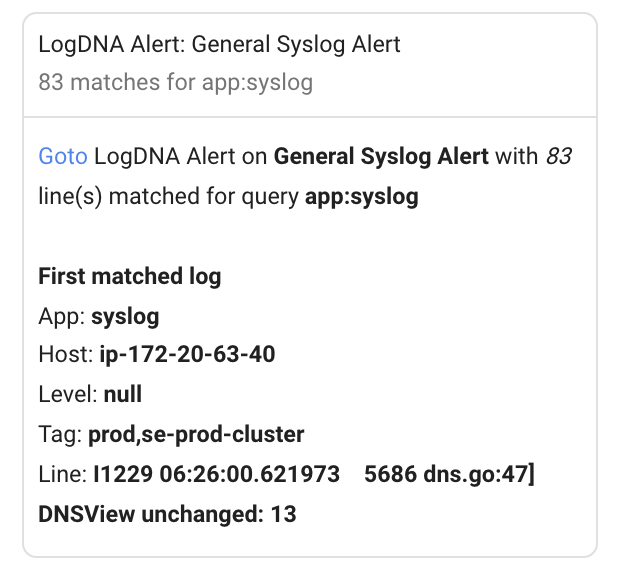Click the Line label

pos(63,474)
